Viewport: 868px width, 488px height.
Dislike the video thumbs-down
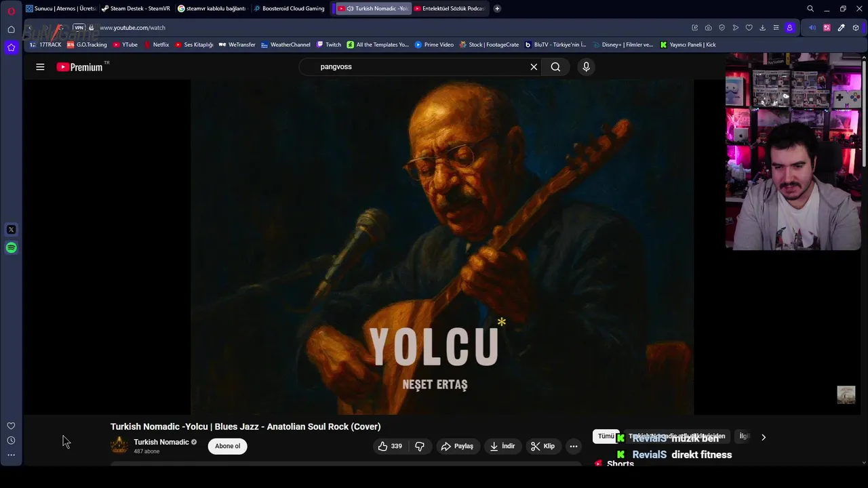420,446
